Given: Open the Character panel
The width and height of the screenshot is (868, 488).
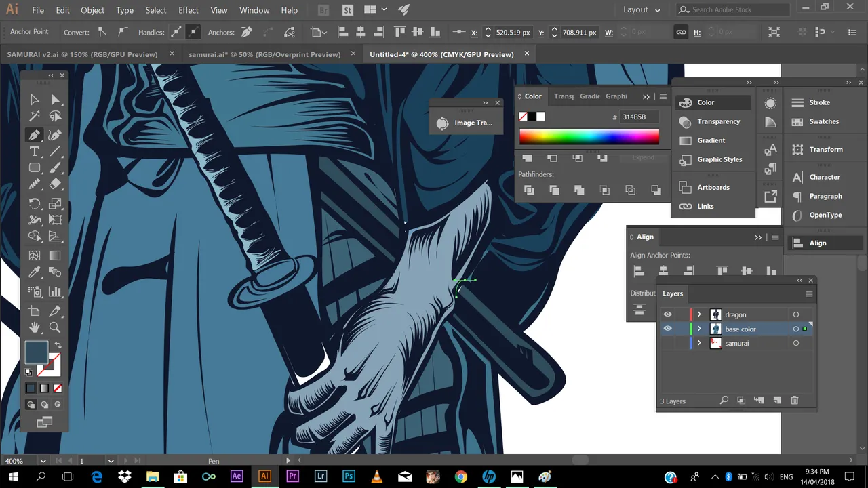Looking at the screenshot, I should [824, 177].
